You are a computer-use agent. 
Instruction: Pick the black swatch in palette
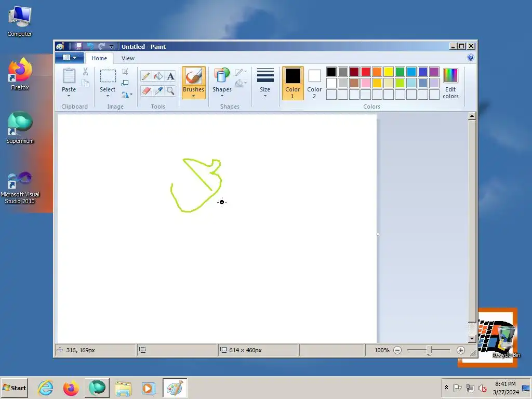[331, 72]
